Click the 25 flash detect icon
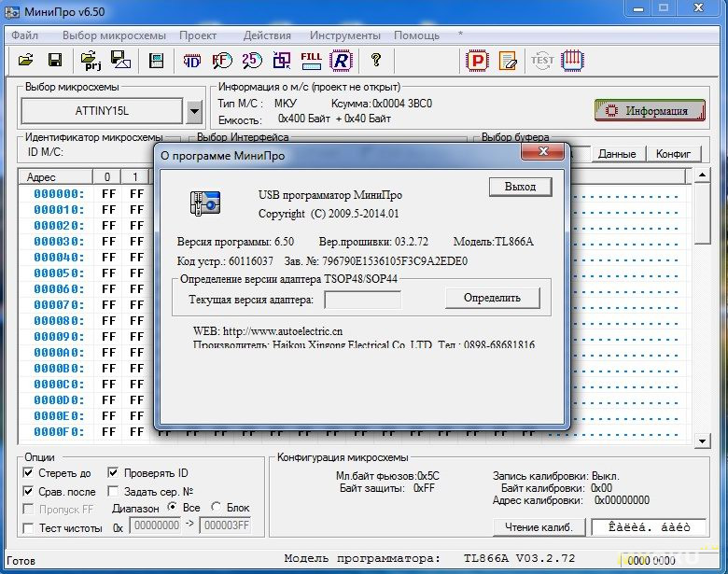 pyautogui.click(x=252, y=61)
